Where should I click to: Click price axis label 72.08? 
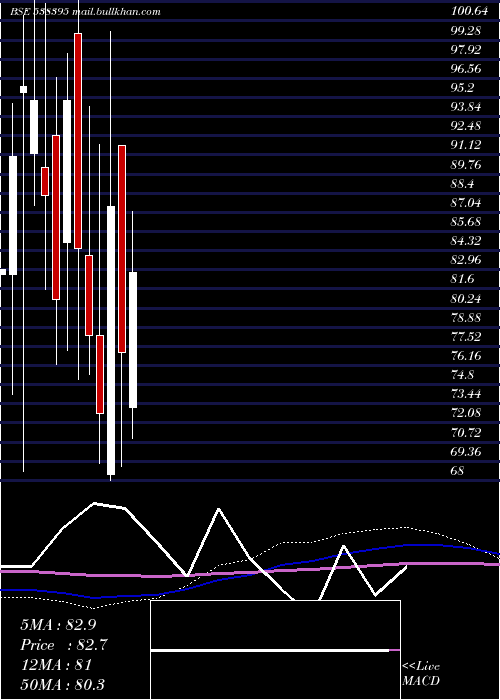[x=466, y=413]
